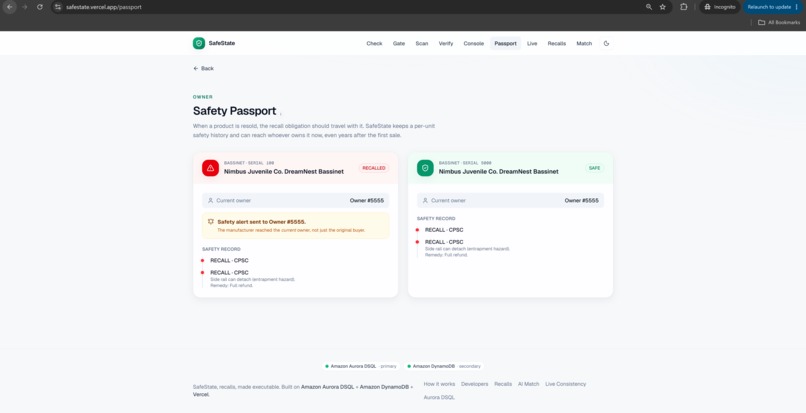
Task: Click the green safe shield icon
Action: 425,168
